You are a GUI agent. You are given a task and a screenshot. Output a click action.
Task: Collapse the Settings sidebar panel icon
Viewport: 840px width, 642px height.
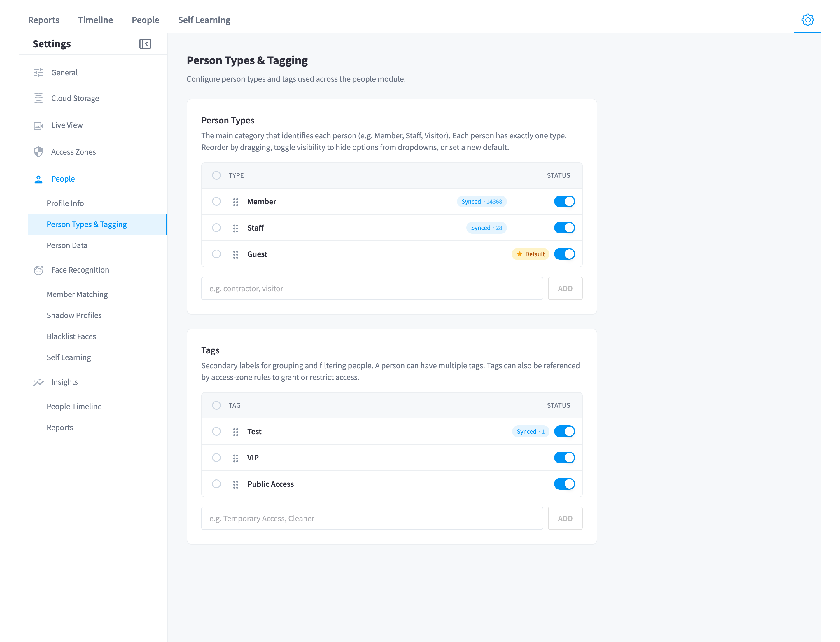[x=145, y=44]
